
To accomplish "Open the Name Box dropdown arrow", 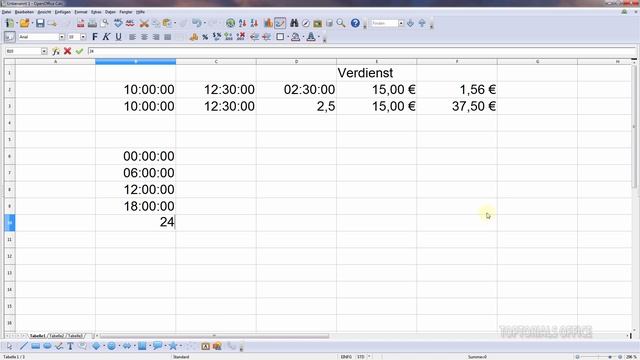I will (x=44, y=51).
